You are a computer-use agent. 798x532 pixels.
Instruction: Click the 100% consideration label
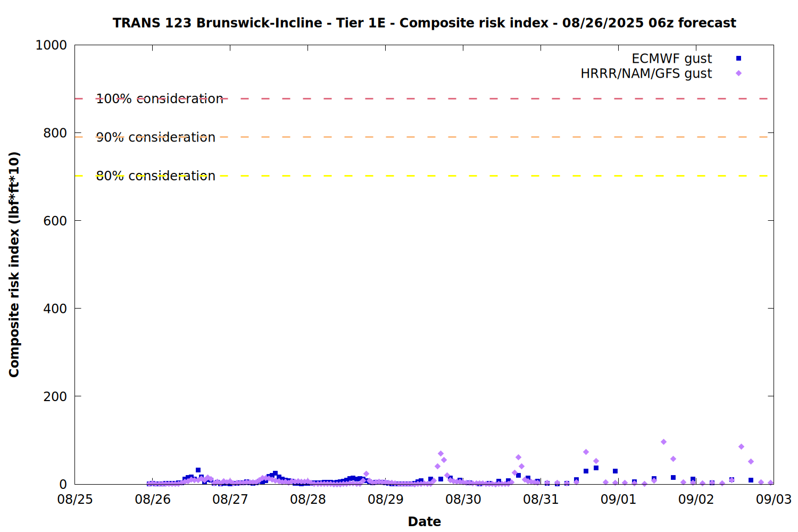click(x=160, y=99)
